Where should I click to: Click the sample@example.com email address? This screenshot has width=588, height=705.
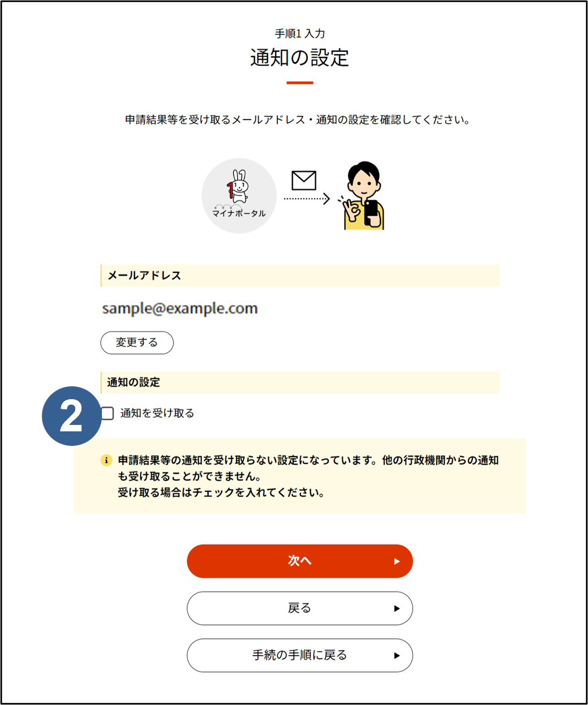(x=180, y=309)
